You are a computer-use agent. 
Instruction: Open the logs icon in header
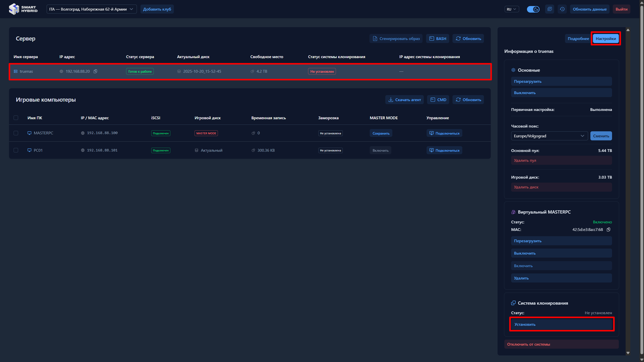[550, 9]
